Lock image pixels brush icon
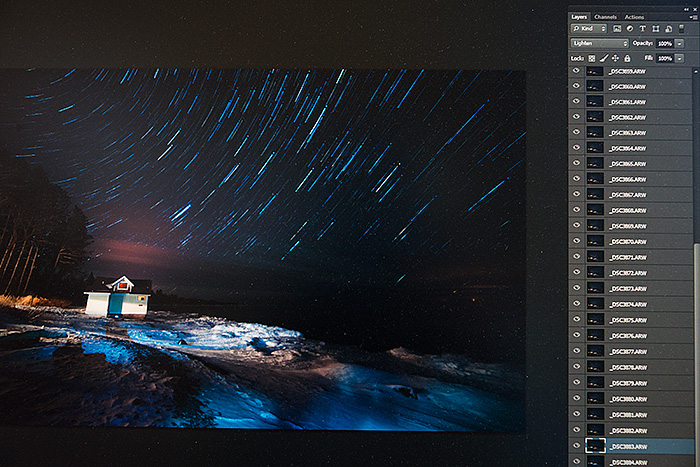700x467 pixels. (604, 58)
